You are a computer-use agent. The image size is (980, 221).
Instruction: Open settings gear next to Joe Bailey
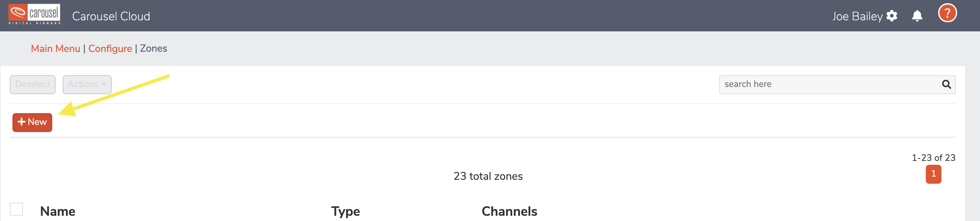(891, 16)
